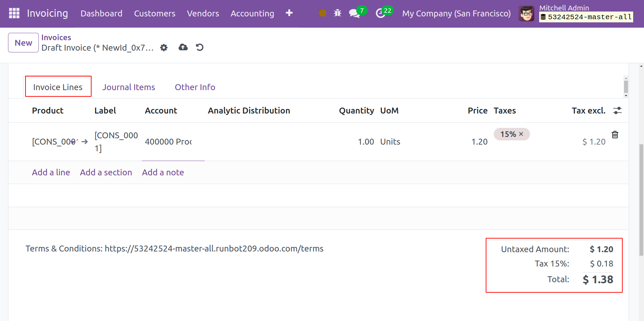Select the Invoice Lines tab
644x321 pixels.
click(58, 87)
